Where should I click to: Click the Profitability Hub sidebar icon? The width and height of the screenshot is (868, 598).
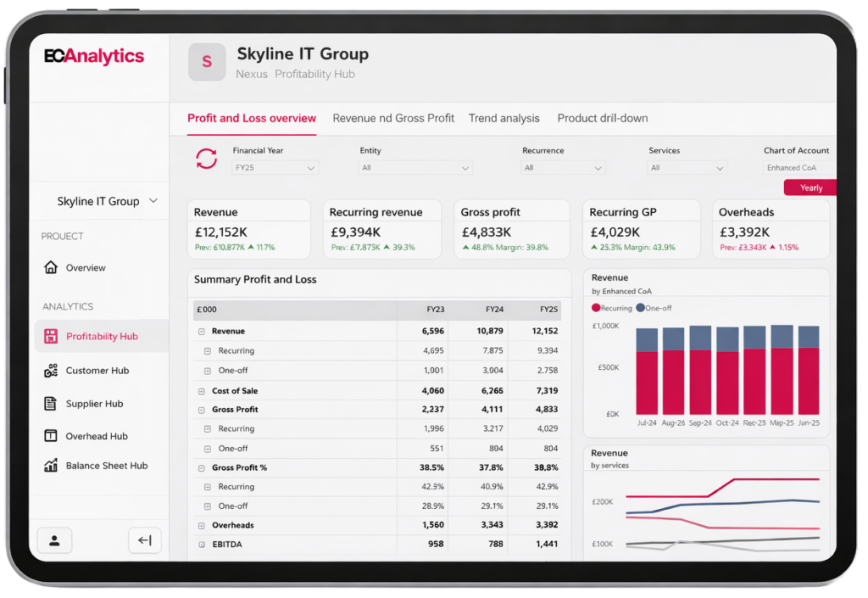coord(51,337)
